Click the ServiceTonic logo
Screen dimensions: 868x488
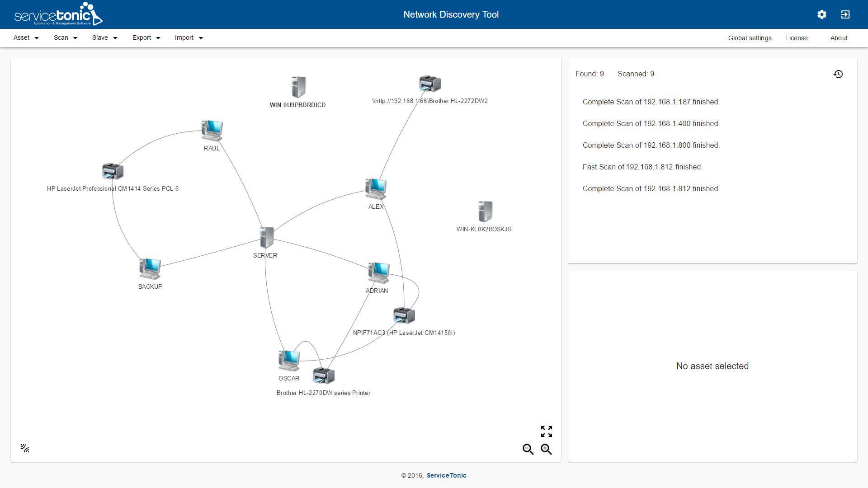click(x=58, y=14)
